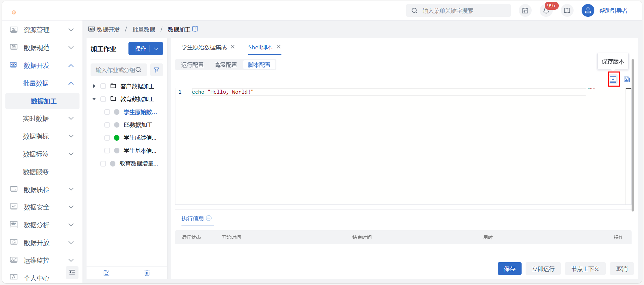Click the 节点上下文 button

[x=585, y=269]
